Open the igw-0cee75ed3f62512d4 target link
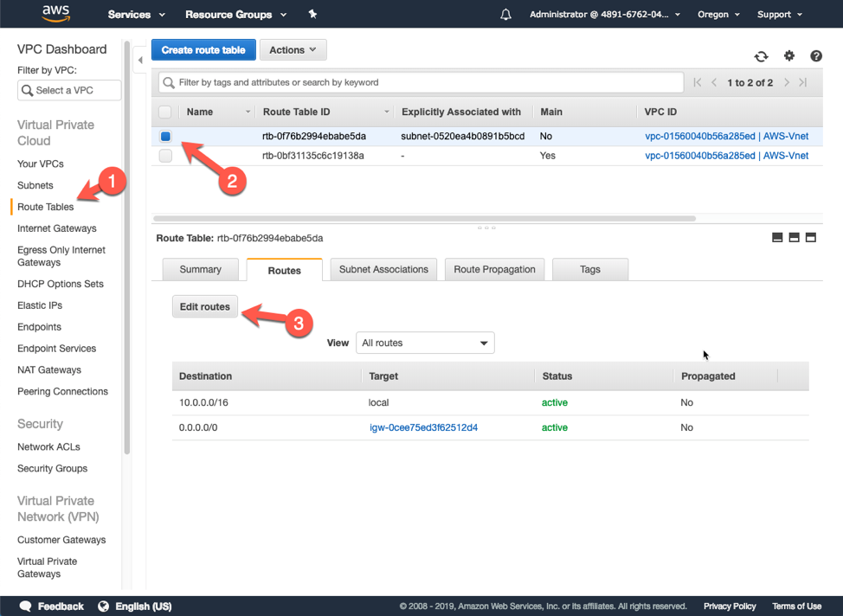 (423, 427)
